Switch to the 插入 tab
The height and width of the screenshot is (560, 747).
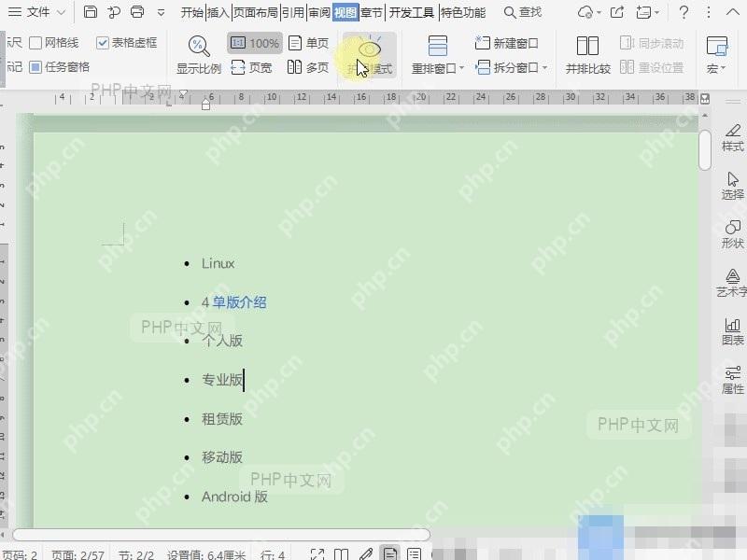pyautogui.click(x=218, y=12)
